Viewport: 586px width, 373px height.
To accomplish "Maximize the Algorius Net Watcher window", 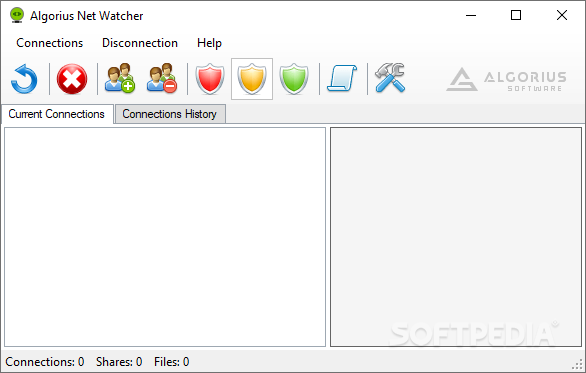I will [516, 15].
